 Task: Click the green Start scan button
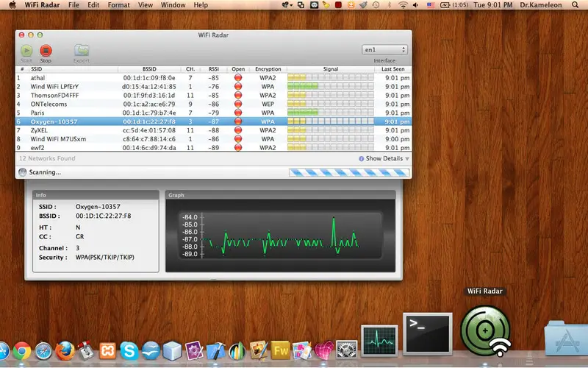[26, 51]
